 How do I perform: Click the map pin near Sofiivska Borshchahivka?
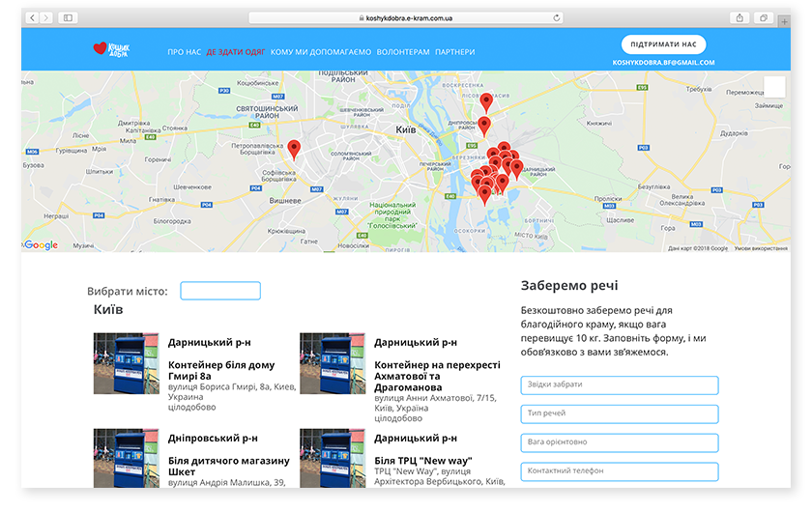pyautogui.click(x=294, y=149)
